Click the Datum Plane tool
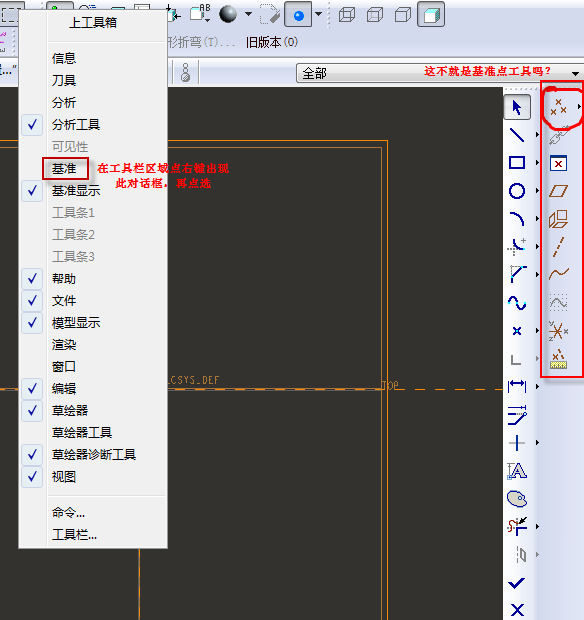 558,191
